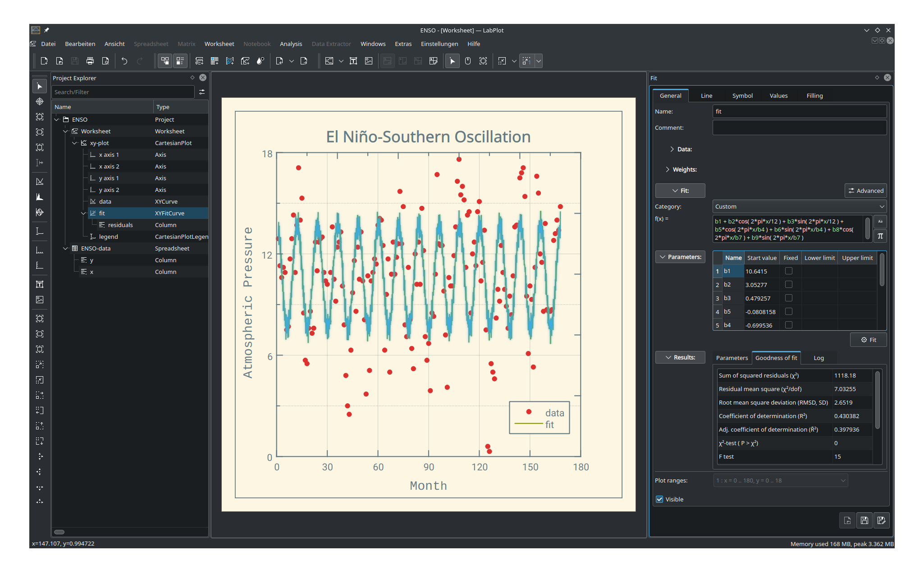924x583 pixels.
Task: Click the Print toolbar icon
Action: tap(90, 61)
